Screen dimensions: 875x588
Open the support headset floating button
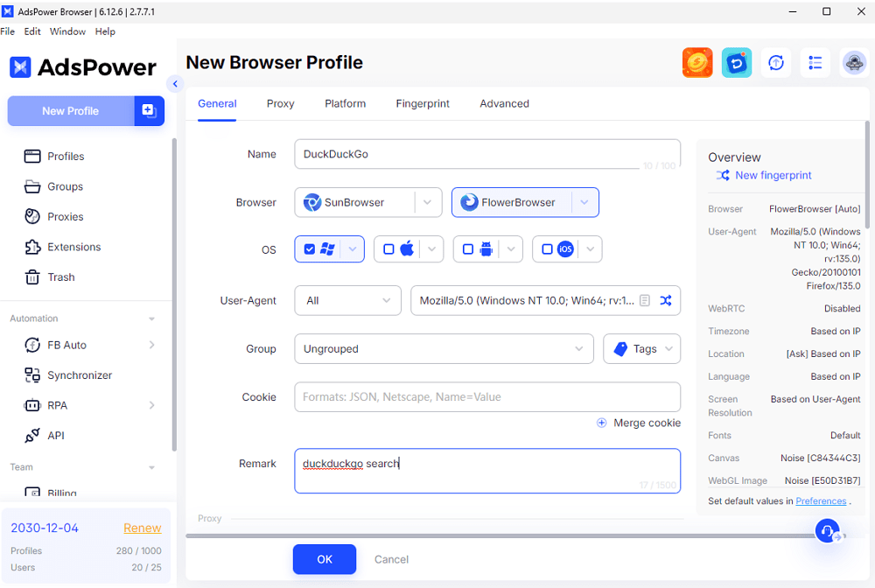tap(828, 530)
